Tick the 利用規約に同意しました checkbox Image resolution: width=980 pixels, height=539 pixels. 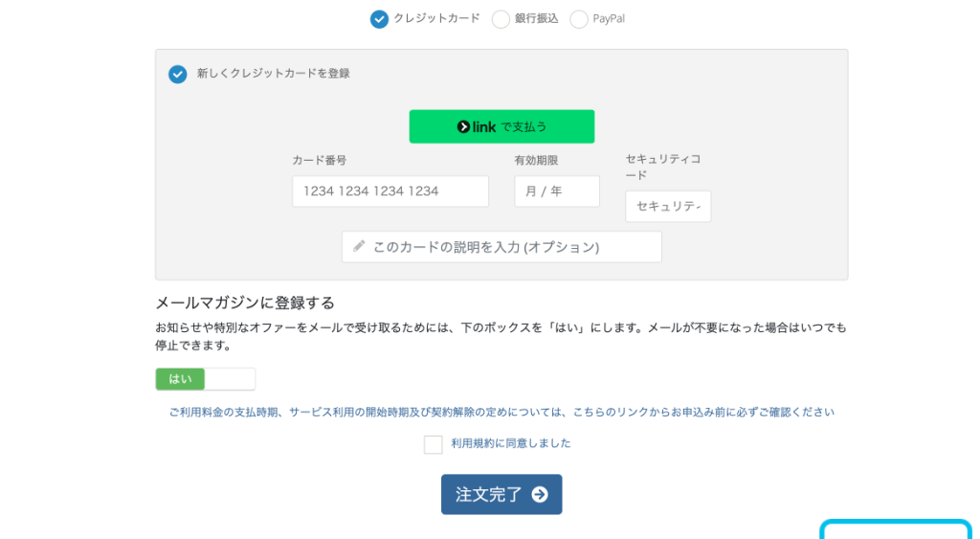[x=434, y=444]
